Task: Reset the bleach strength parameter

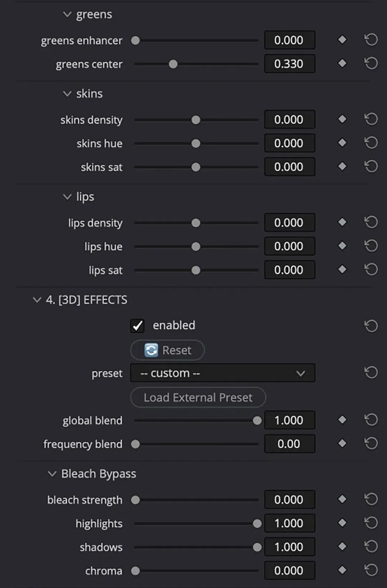Action: (371, 499)
